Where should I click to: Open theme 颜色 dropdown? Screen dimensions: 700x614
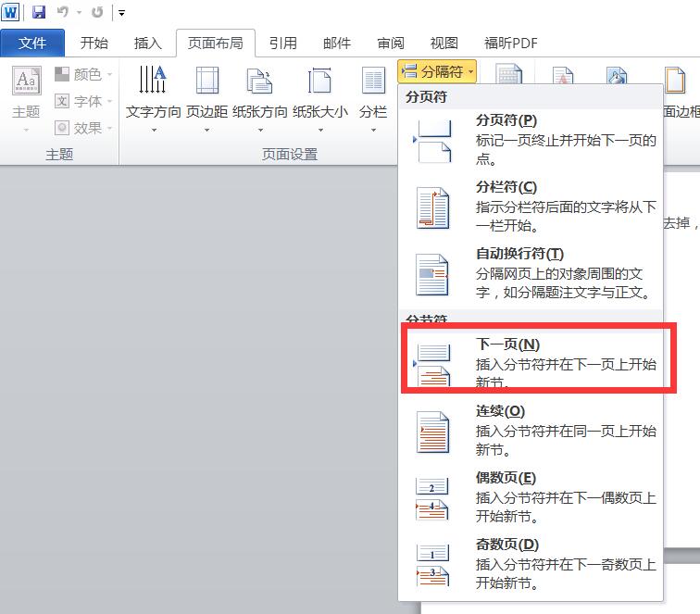click(x=83, y=74)
